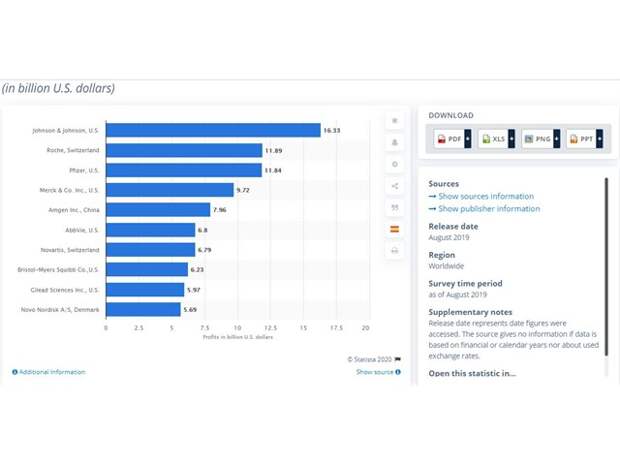The image size is (620, 465).
Task: Click the Novo Nordisk bar
Action: click(143, 309)
